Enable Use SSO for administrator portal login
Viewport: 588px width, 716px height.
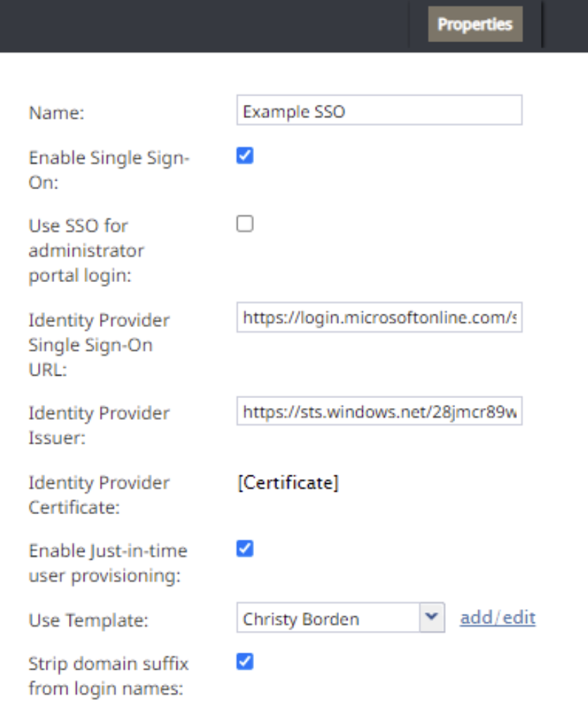tap(245, 224)
